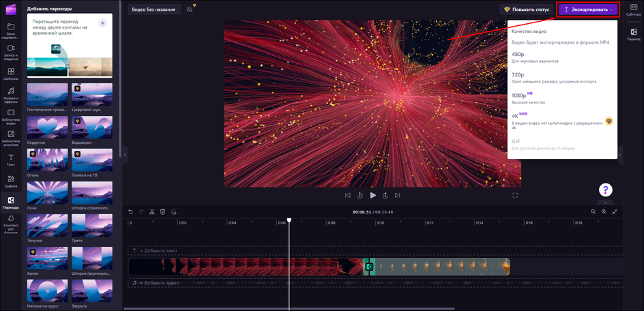Screen dimensions: 644x311
Task: Select Постепенное проявление transition thumbnail
Action: click(x=47, y=95)
